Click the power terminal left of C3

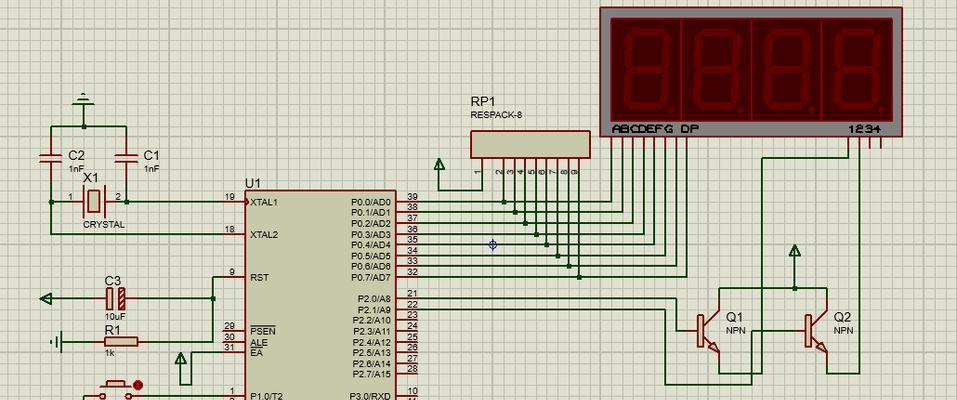coord(46,299)
